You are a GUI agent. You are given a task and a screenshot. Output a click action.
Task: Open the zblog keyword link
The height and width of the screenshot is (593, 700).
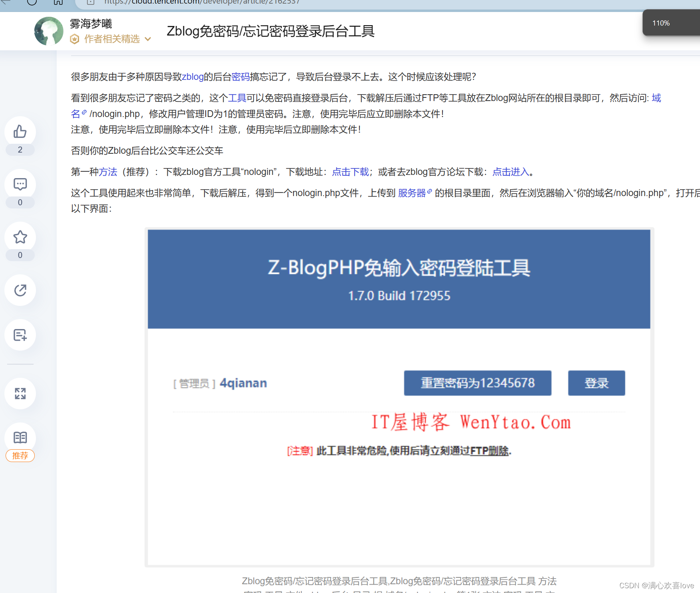(x=193, y=77)
